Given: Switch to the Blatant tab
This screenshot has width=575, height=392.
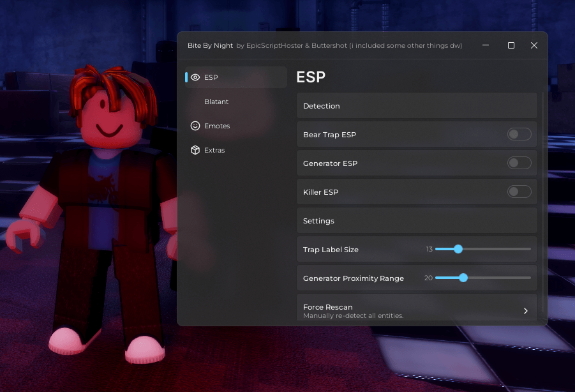Looking at the screenshot, I should (x=235, y=102).
